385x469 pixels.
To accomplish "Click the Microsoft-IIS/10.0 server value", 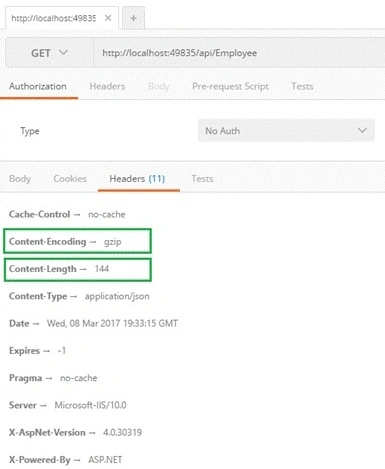I will 90,405.
